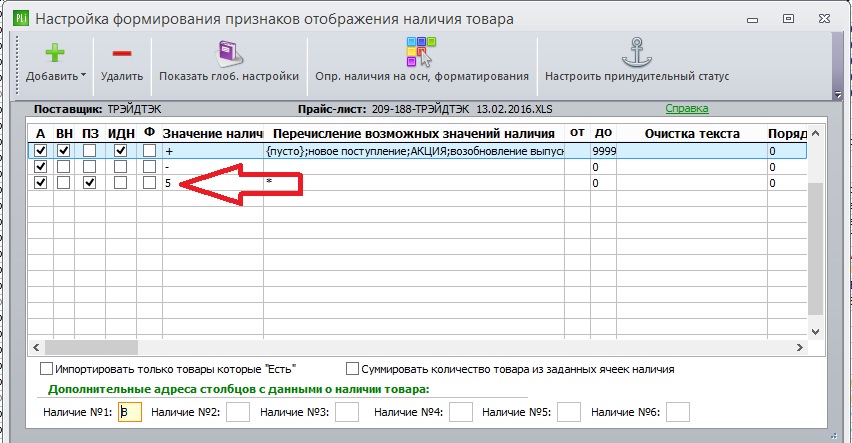Click the Наличие №2 input field
Viewport: 852px width, 443px height.
pyautogui.click(x=238, y=412)
